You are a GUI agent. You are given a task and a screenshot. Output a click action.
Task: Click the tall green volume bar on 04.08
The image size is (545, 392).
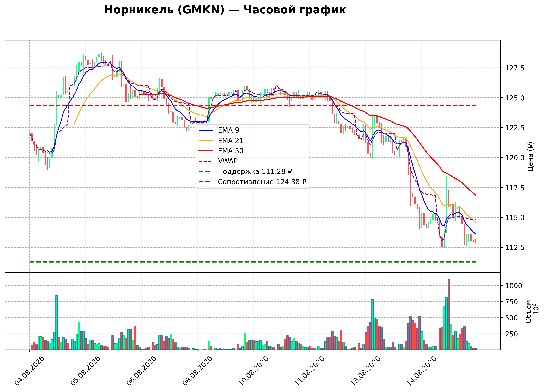57,323
